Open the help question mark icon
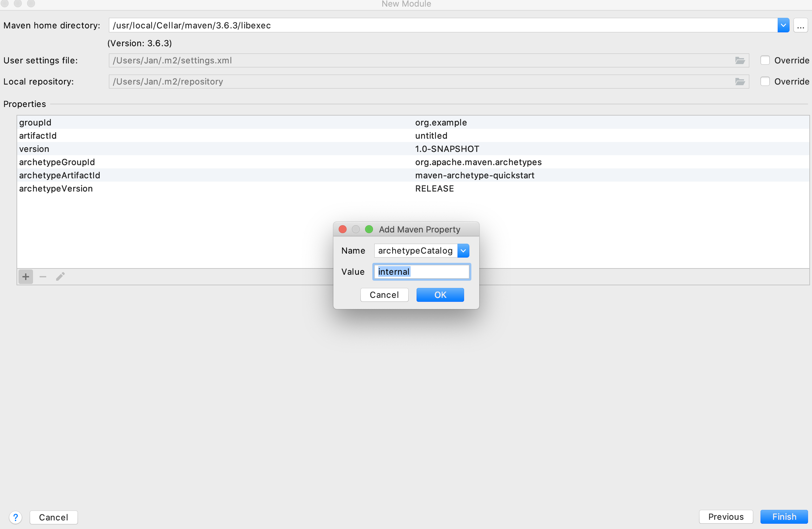The height and width of the screenshot is (529, 812). [16, 517]
